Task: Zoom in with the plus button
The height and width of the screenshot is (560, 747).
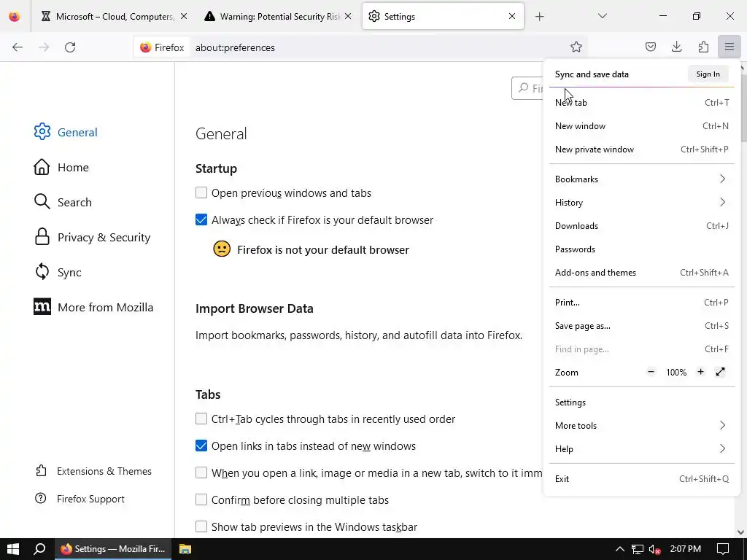Action: tap(700, 372)
